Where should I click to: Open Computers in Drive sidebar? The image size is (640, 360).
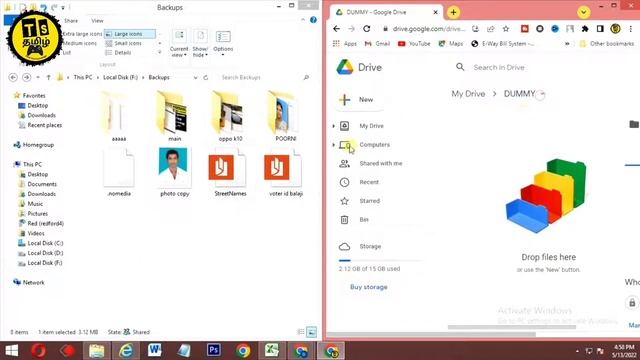point(374,144)
